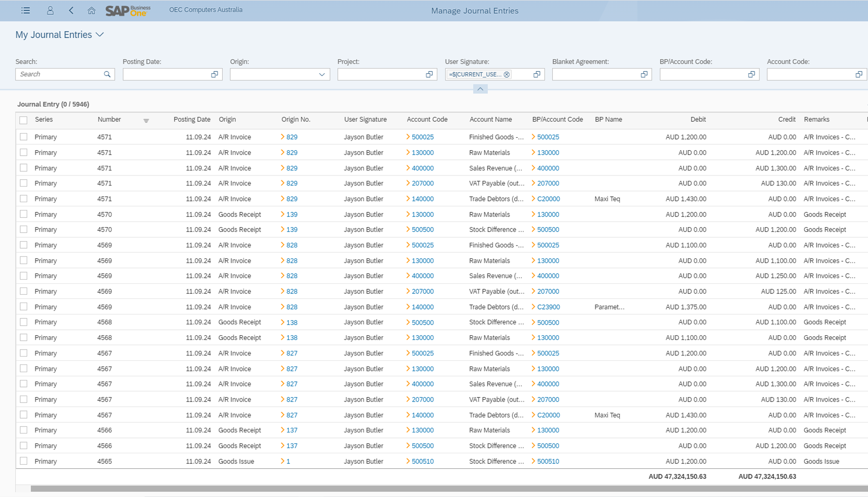Viewport: 868px width, 497px height.
Task: Click the Number column sort icon
Action: [146, 121]
